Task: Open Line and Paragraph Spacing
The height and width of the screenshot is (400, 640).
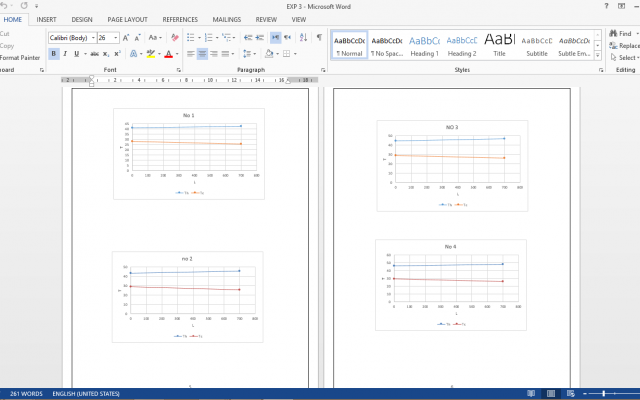Action: tap(247, 54)
